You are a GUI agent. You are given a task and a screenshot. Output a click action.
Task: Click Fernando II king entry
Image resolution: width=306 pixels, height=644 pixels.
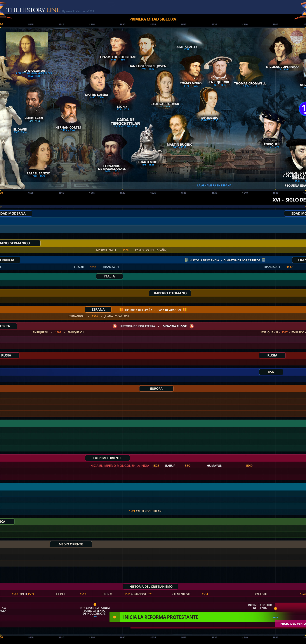tap(77, 316)
